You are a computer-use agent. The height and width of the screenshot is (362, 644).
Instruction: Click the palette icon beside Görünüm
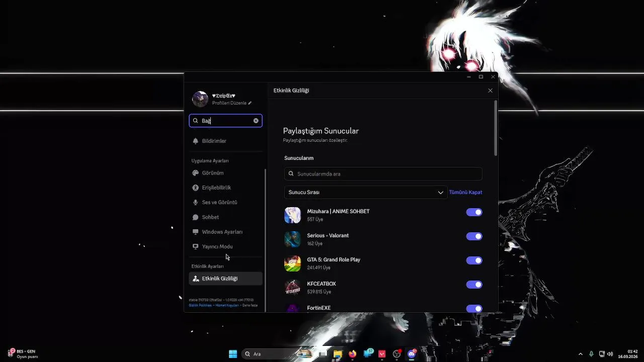pyautogui.click(x=196, y=173)
